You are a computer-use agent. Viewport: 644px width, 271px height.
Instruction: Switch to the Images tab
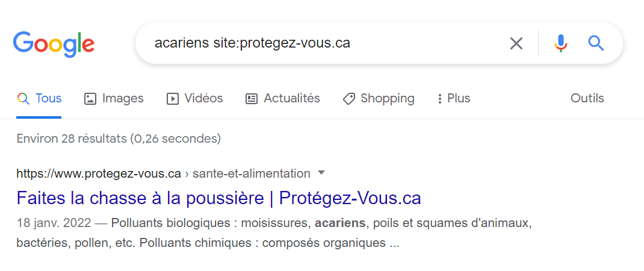(x=123, y=98)
